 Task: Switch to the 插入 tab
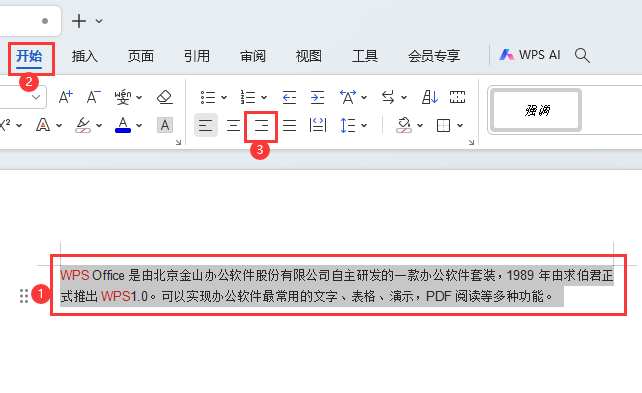[x=85, y=56]
